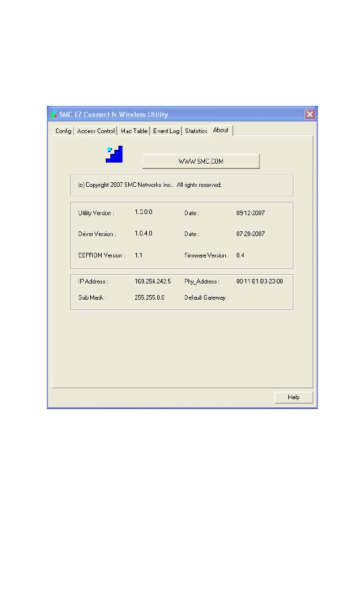Click the SMC app icon in title bar
Screen dimensions: 364x604
coord(54,115)
